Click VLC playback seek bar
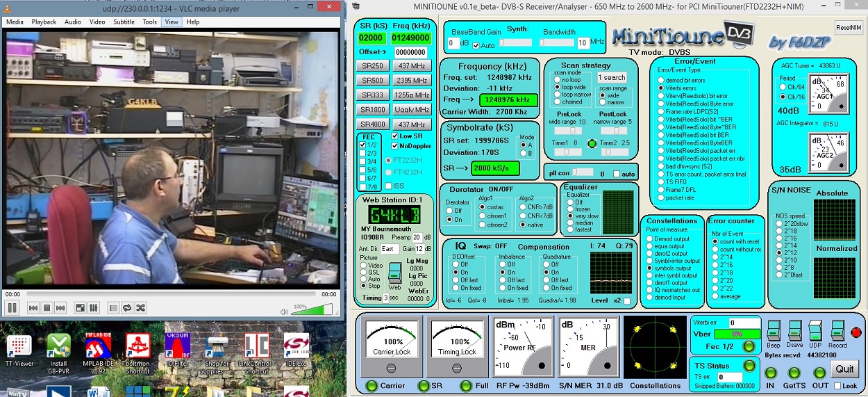This screenshot has width=868, height=397. click(172, 294)
